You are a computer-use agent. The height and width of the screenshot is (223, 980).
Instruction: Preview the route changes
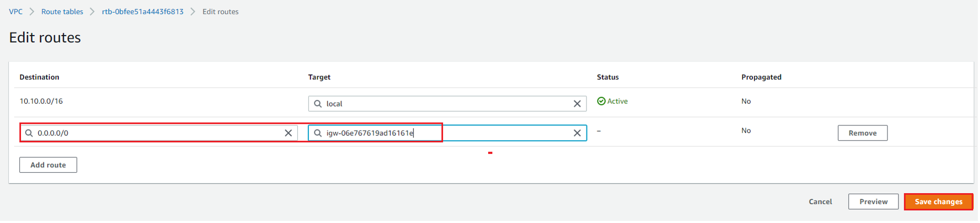(x=873, y=201)
